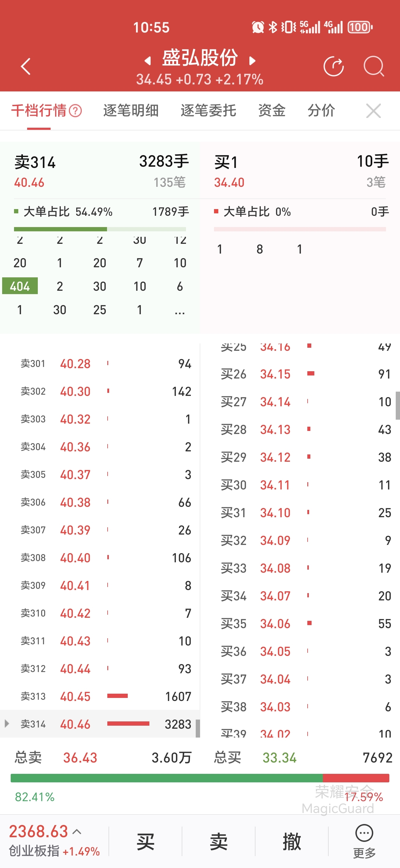Open the 逐笔明细 tab
This screenshot has width=400, height=868.
tap(131, 111)
